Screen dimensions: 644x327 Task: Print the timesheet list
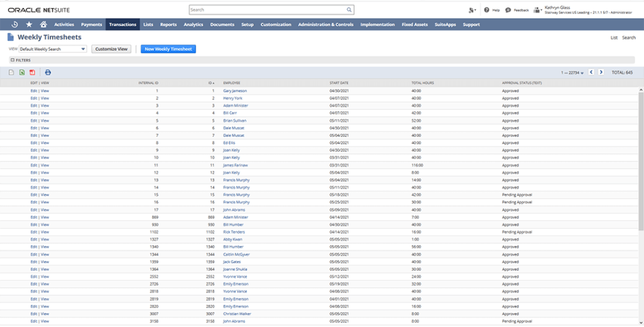[48, 73]
